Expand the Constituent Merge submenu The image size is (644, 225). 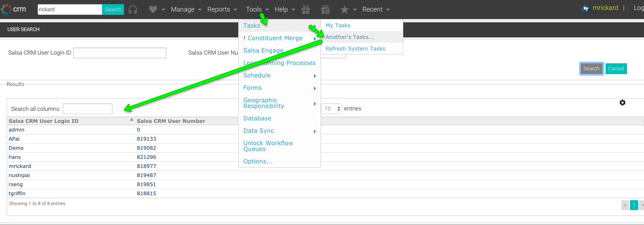point(315,39)
